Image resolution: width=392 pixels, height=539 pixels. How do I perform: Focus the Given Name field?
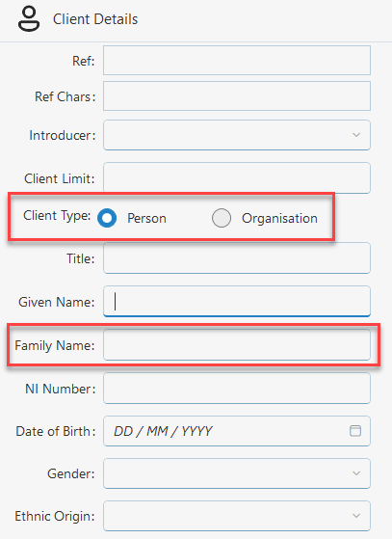(x=237, y=301)
